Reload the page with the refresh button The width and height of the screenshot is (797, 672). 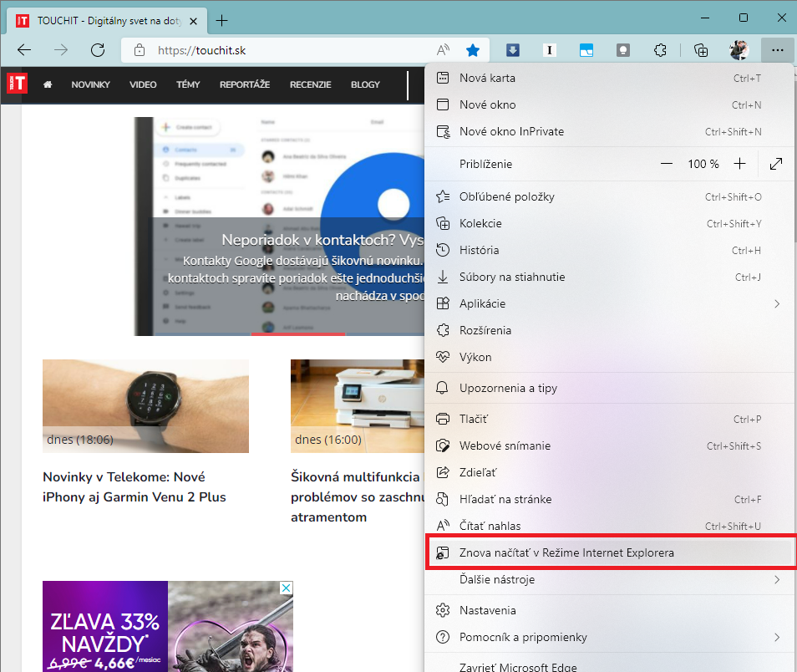(x=98, y=50)
